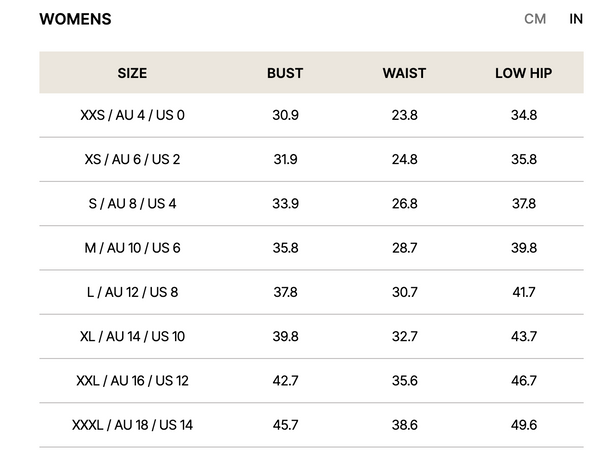
Task: Click the 32.7 waist measurement
Action: (404, 337)
